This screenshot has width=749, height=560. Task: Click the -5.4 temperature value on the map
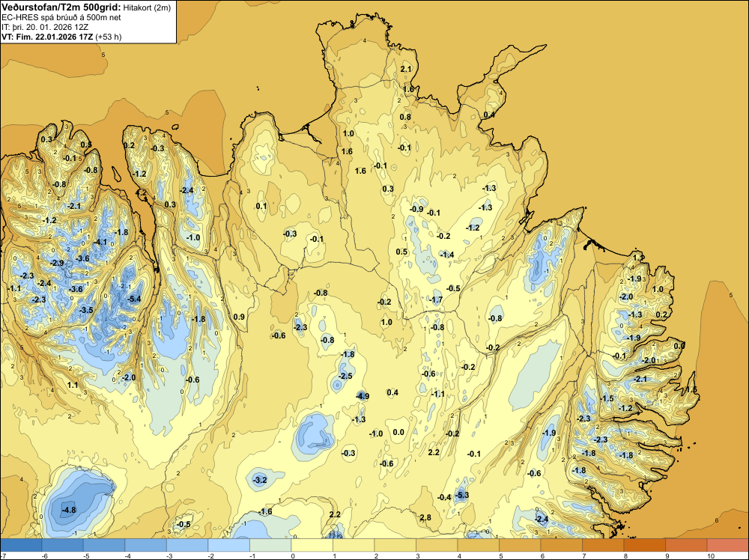pos(135,299)
